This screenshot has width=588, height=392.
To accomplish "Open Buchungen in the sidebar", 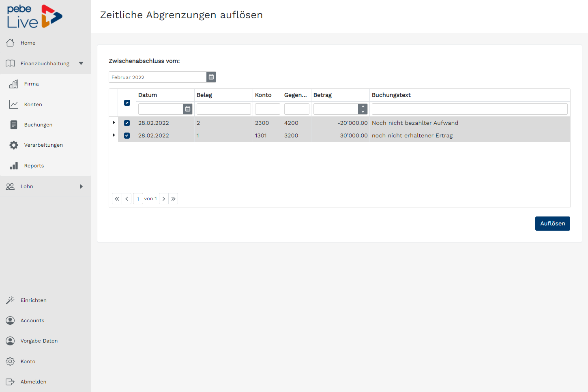I will [x=38, y=125].
